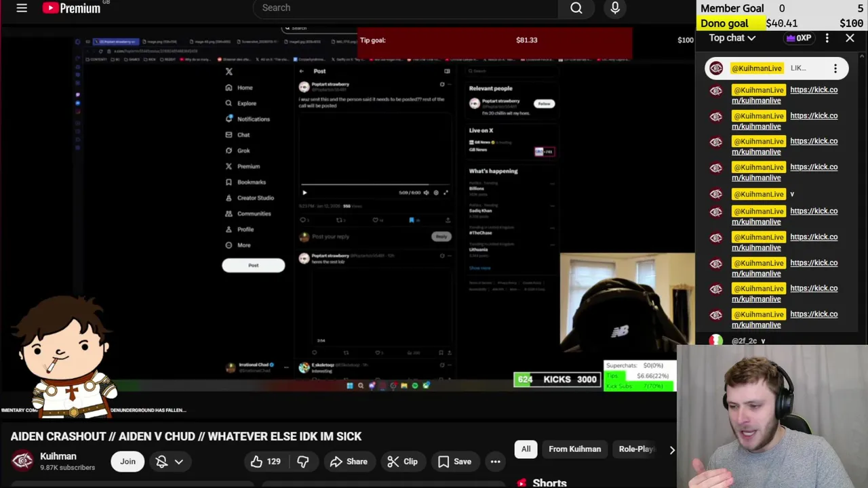
Task: Open Bookmarks in the X sidebar
Action: click(245, 182)
